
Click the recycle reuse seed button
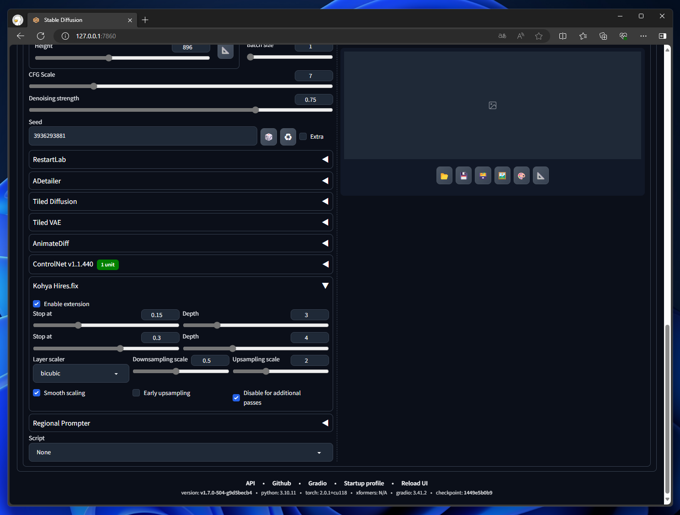(288, 137)
